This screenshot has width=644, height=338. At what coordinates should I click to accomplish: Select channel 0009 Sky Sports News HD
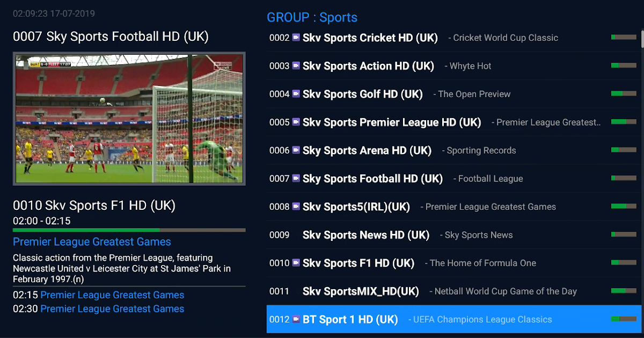[454, 235]
